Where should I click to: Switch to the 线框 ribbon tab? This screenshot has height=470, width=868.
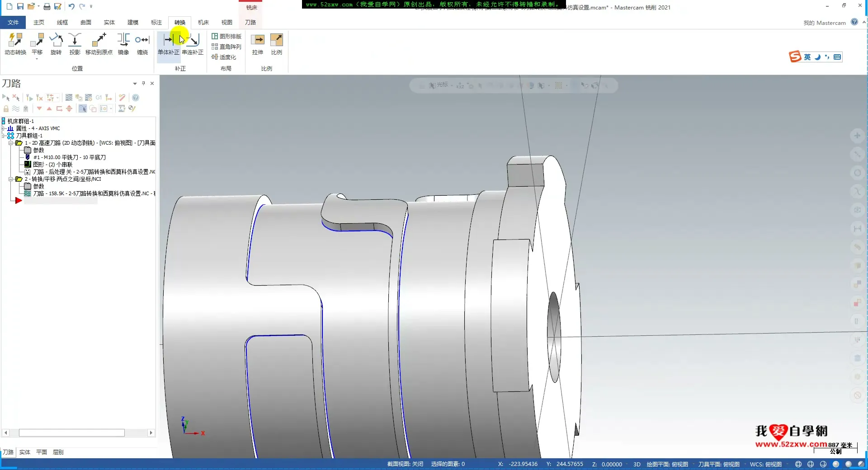pos(62,23)
